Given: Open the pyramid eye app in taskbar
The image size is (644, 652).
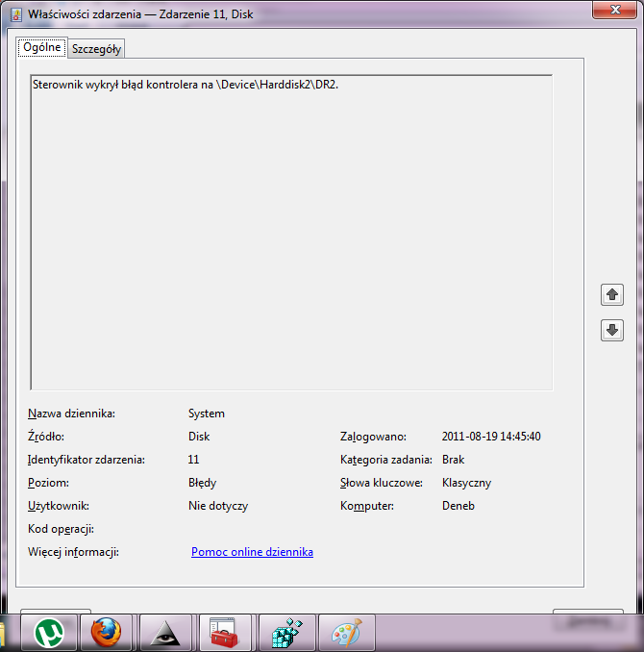Looking at the screenshot, I should 165,633.
